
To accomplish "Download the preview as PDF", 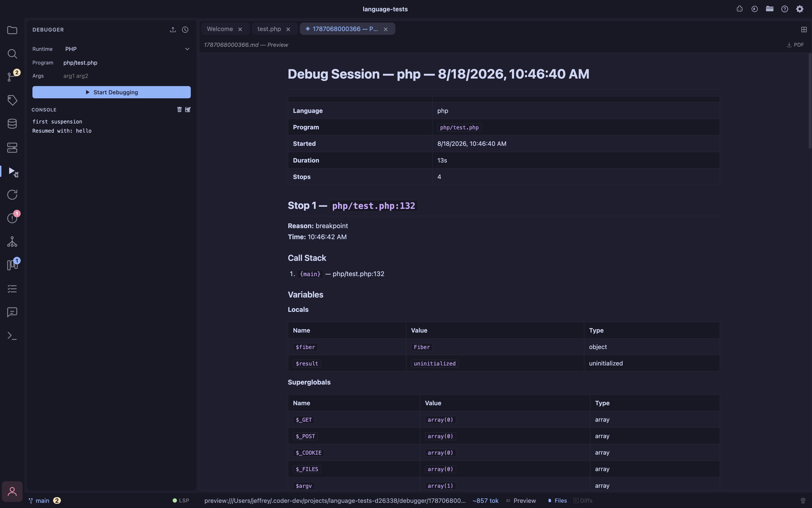I will tap(795, 45).
